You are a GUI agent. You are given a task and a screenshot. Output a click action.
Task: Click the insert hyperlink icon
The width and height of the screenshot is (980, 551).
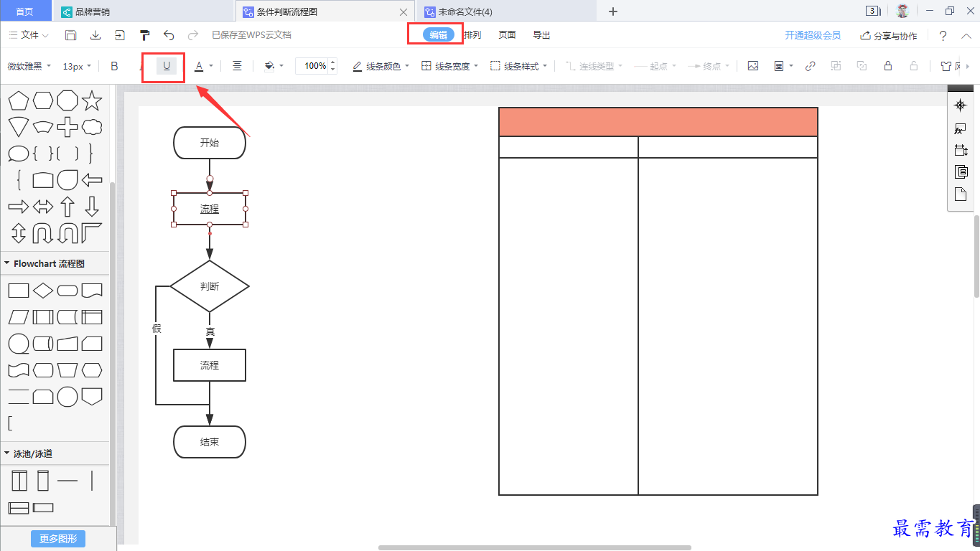810,66
